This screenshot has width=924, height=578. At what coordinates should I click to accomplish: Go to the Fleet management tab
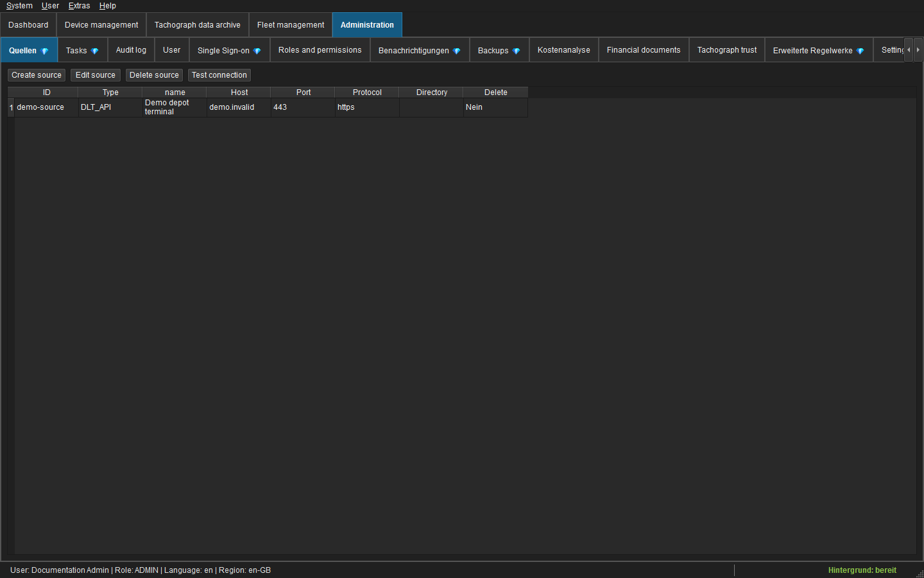(x=291, y=25)
